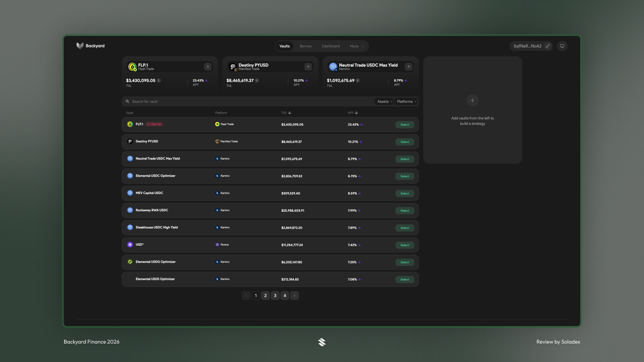Viewport: 644px width, 362px height.
Task: Add Destiny PYUSD featured card with plus
Action: pyautogui.click(x=308, y=67)
